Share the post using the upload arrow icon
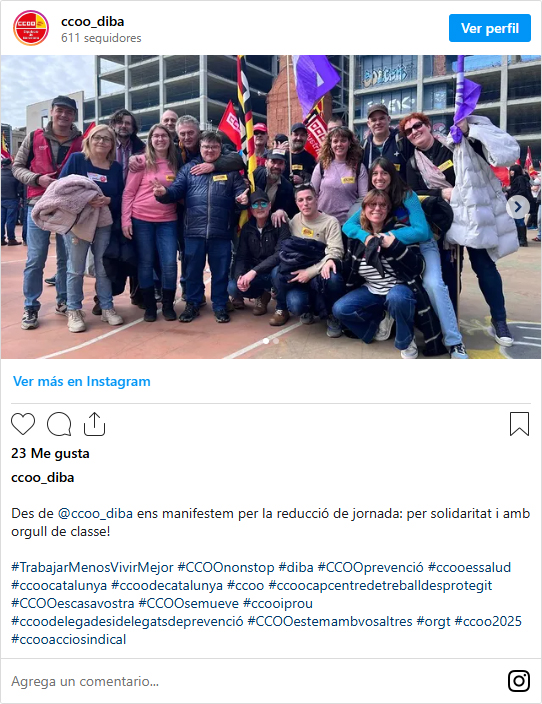The width and height of the screenshot is (542, 704). click(x=94, y=424)
